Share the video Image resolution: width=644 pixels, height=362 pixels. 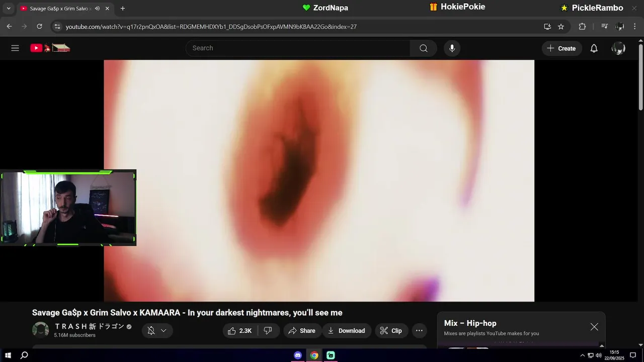[x=302, y=330]
